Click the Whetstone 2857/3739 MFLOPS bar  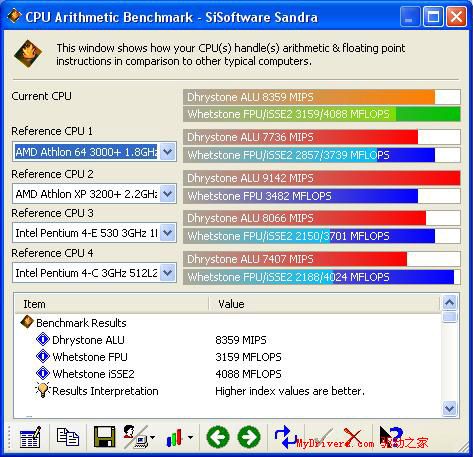tap(322, 155)
